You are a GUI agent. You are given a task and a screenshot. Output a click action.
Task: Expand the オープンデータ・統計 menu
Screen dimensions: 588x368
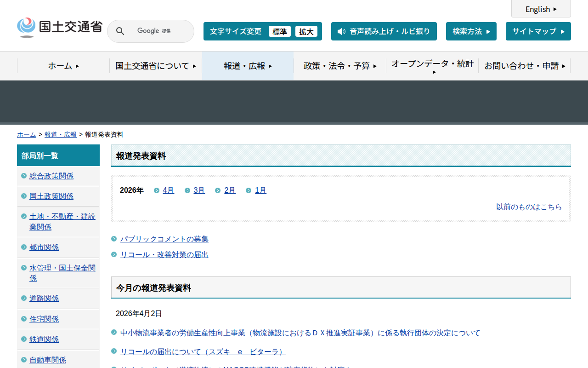432,66
